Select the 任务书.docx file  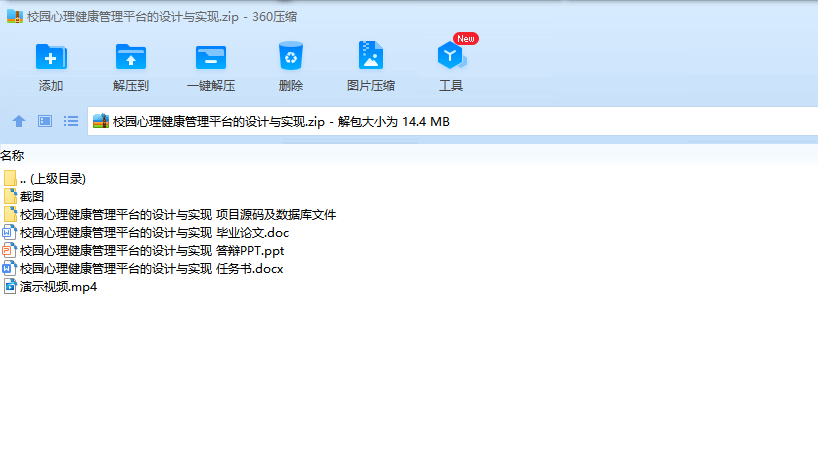pyautogui.click(x=143, y=269)
